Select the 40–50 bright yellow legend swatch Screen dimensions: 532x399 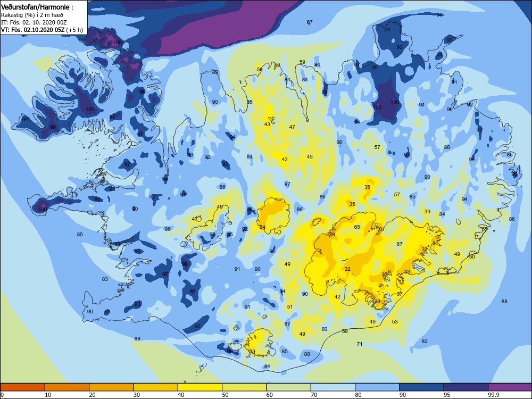point(200,387)
